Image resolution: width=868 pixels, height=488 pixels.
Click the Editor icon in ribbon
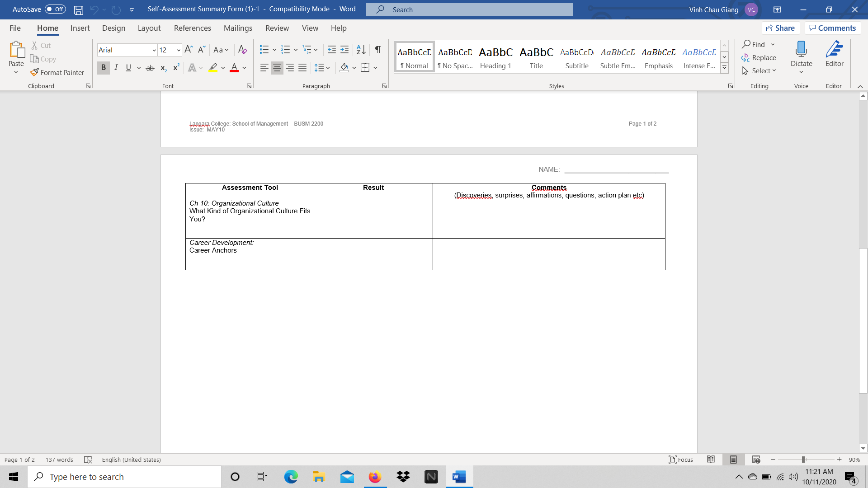[x=834, y=54]
